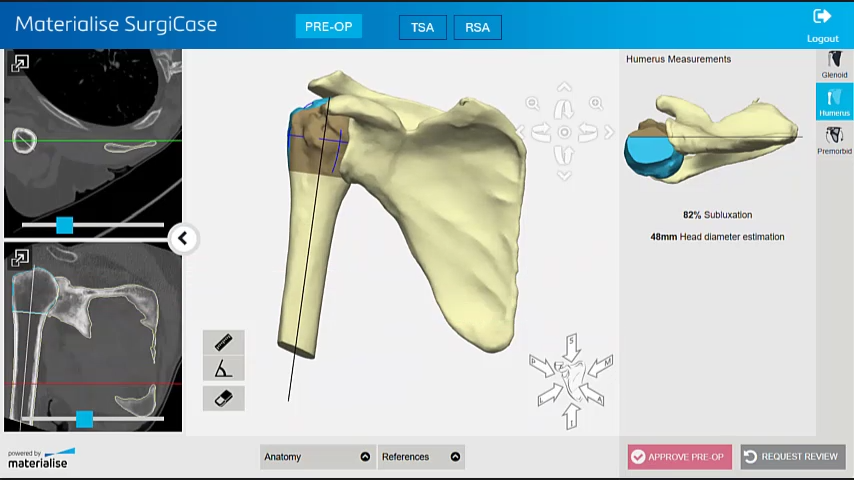Open the References dropdown
The height and width of the screenshot is (480, 854).
[420, 457]
